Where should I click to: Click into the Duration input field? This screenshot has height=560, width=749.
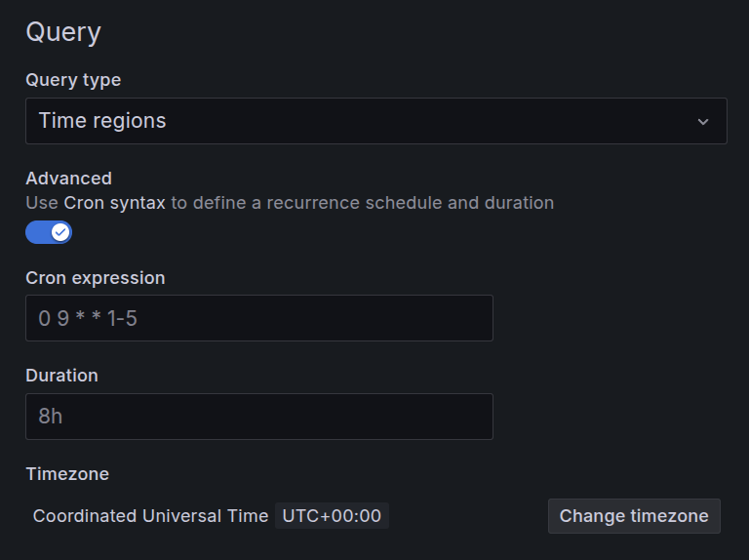click(258, 417)
